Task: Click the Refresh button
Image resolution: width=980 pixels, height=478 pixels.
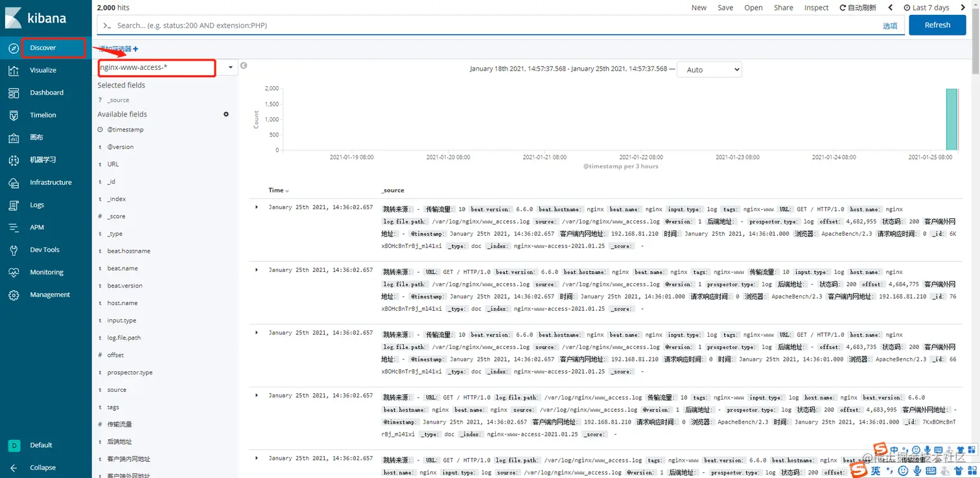Action: coord(937,25)
